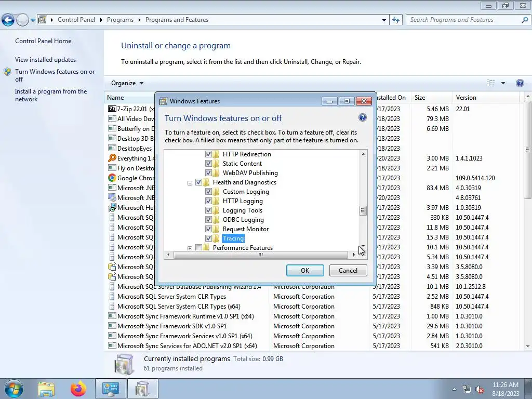The image size is (532, 399).
Task: Click programs list scroll down arrow
Action: click(x=528, y=346)
